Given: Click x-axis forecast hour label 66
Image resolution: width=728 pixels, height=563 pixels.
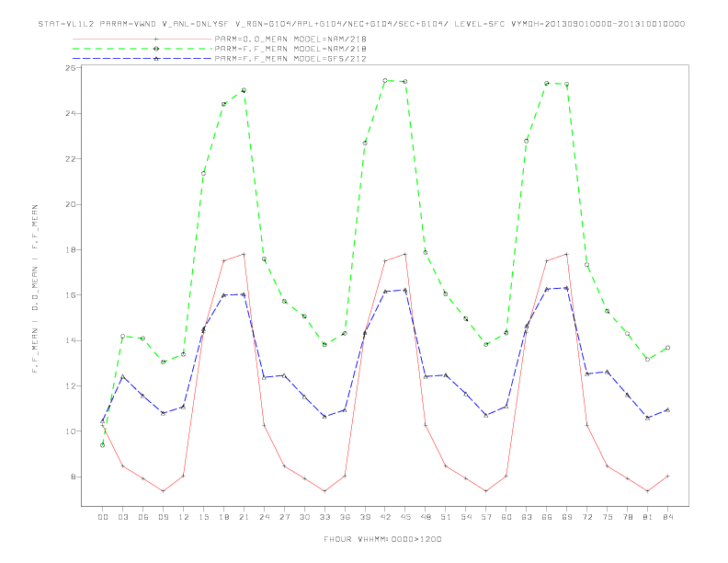Looking at the screenshot, I should (547, 517).
